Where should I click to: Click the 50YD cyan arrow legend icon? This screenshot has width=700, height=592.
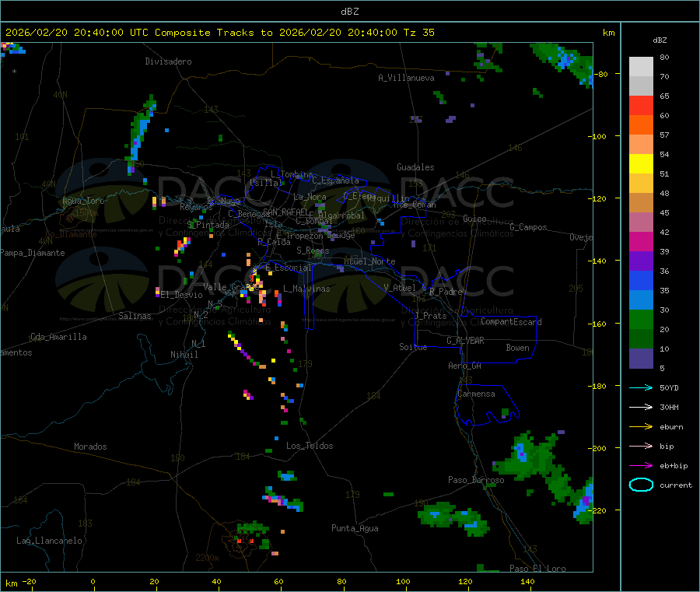641,387
